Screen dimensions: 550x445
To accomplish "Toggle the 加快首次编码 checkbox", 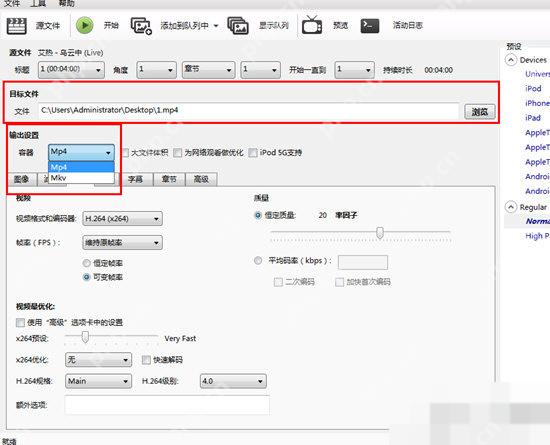I will pyautogui.click(x=340, y=282).
